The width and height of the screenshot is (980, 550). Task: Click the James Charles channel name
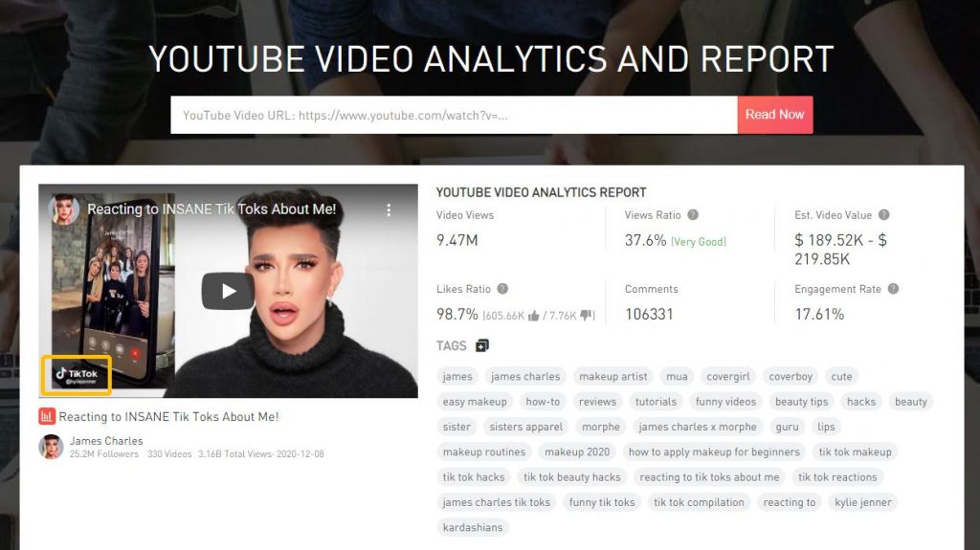[x=106, y=441]
